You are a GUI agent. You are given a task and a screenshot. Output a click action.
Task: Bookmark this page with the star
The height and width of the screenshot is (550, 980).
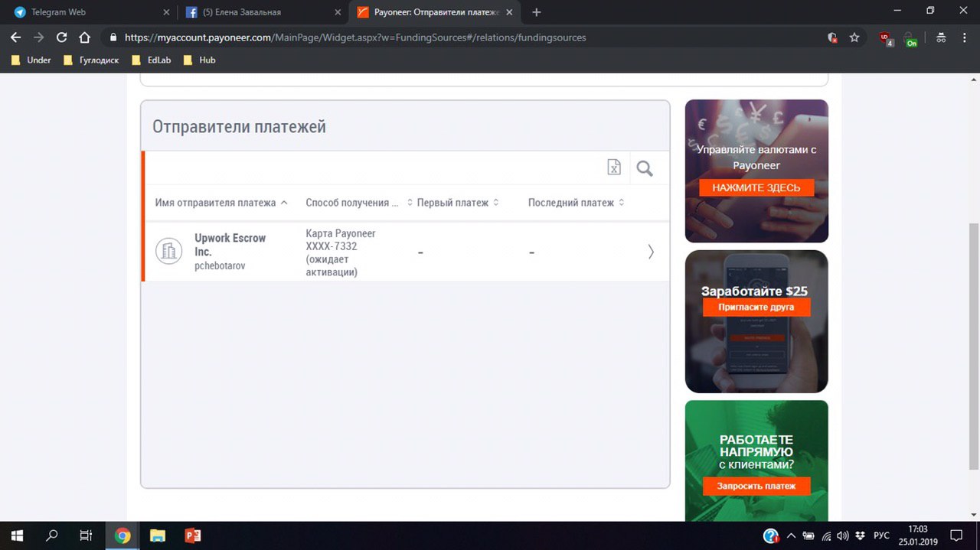tap(854, 37)
